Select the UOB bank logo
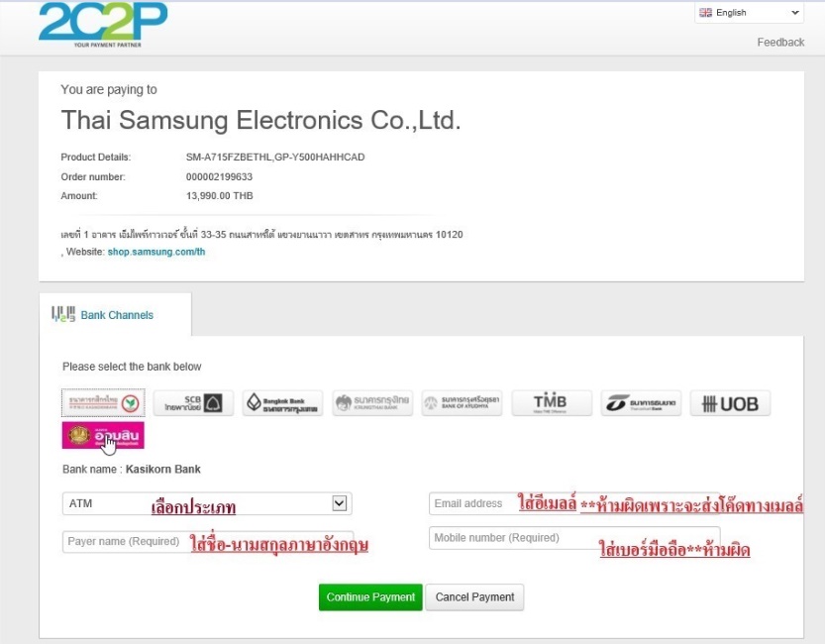This screenshot has width=825, height=644. [x=730, y=403]
